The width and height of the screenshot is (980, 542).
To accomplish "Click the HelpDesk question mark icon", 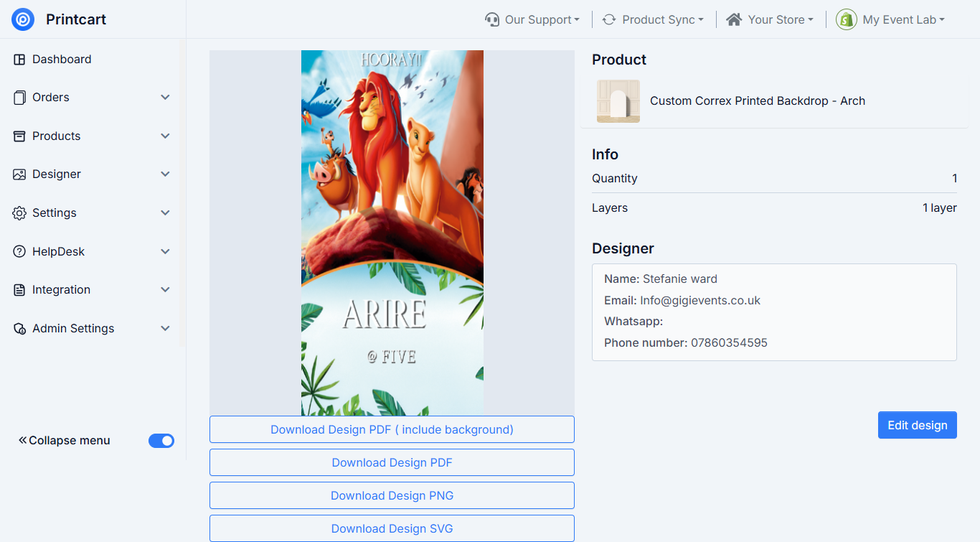I will (19, 252).
